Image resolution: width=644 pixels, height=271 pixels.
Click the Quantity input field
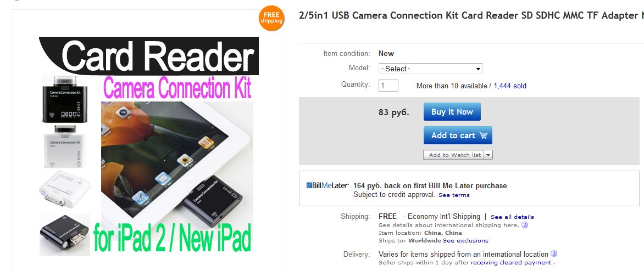point(388,86)
